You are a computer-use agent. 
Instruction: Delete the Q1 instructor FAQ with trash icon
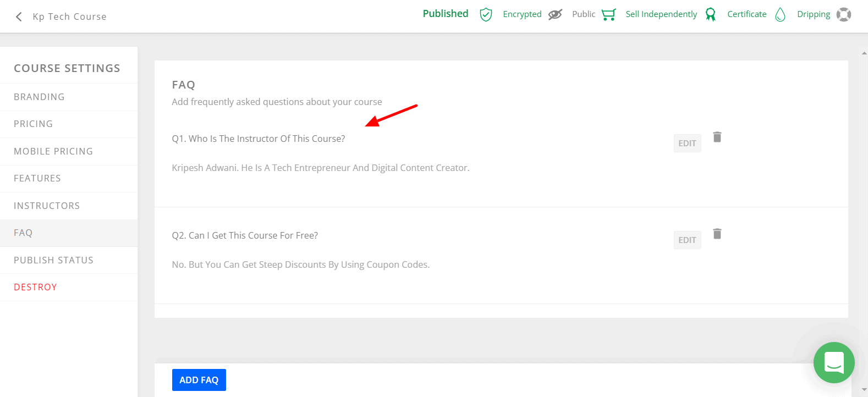coord(717,137)
